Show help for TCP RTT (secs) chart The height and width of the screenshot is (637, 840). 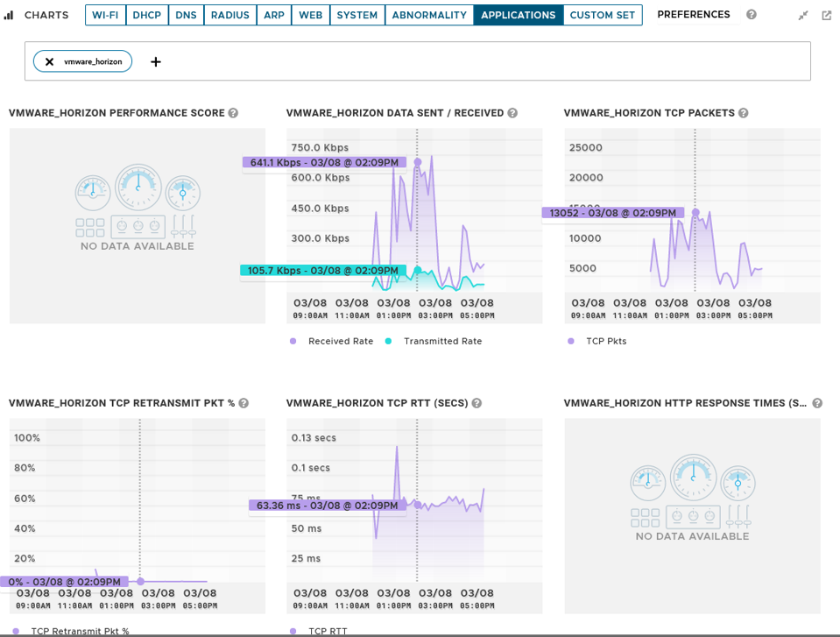coord(476,403)
